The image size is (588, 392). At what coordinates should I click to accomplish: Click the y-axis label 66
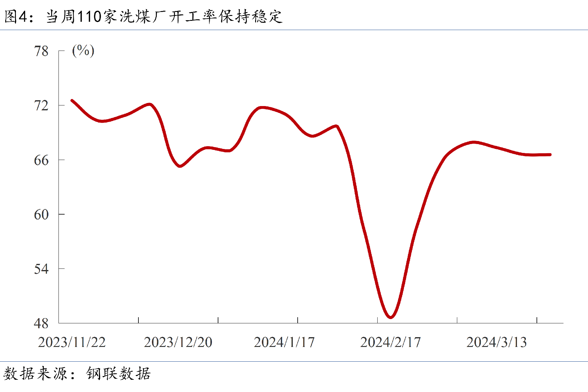41,160
